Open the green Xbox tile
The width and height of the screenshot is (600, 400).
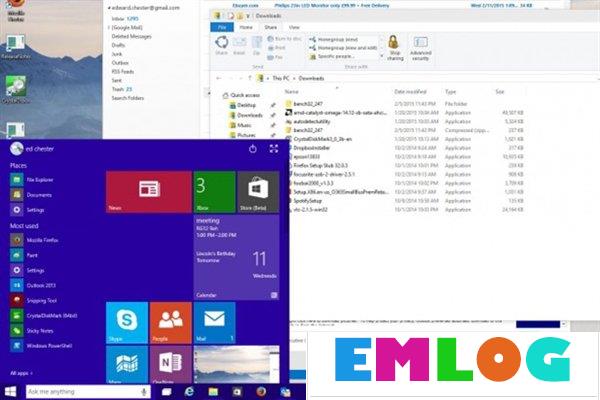(x=214, y=192)
